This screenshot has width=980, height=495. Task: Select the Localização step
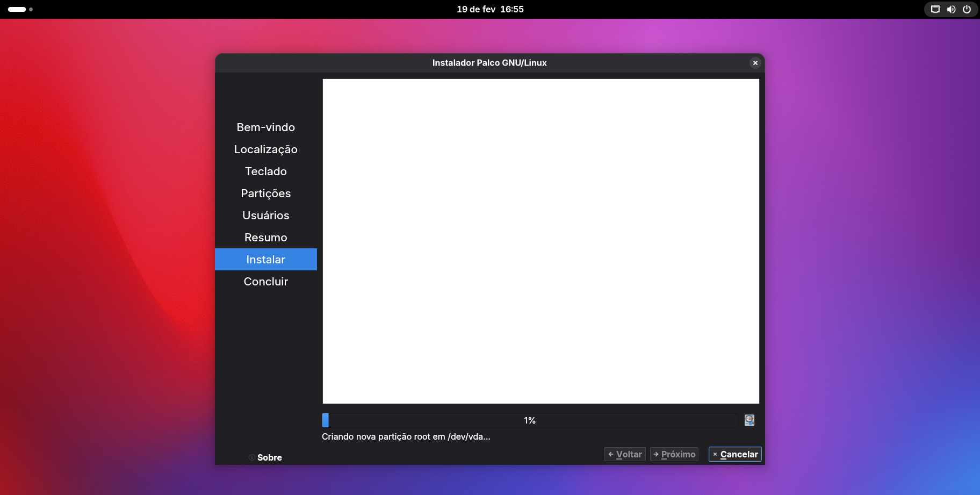coord(265,149)
